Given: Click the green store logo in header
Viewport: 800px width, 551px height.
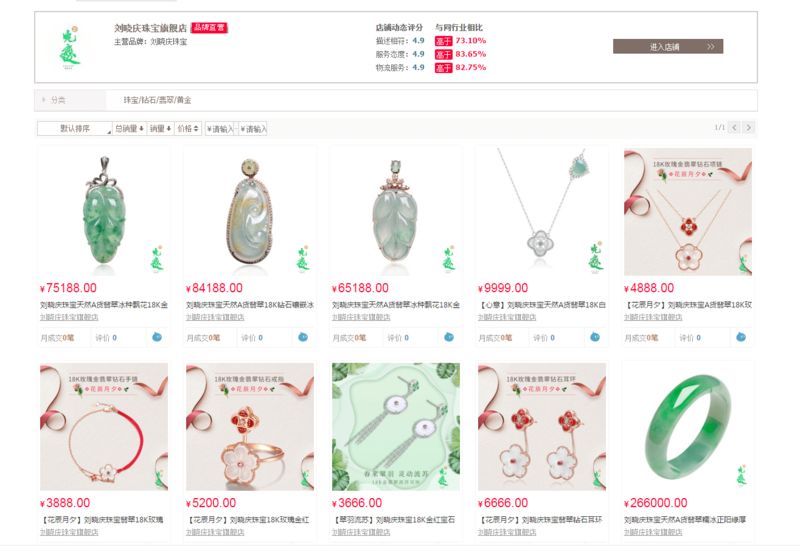Looking at the screenshot, I should pyautogui.click(x=70, y=47).
